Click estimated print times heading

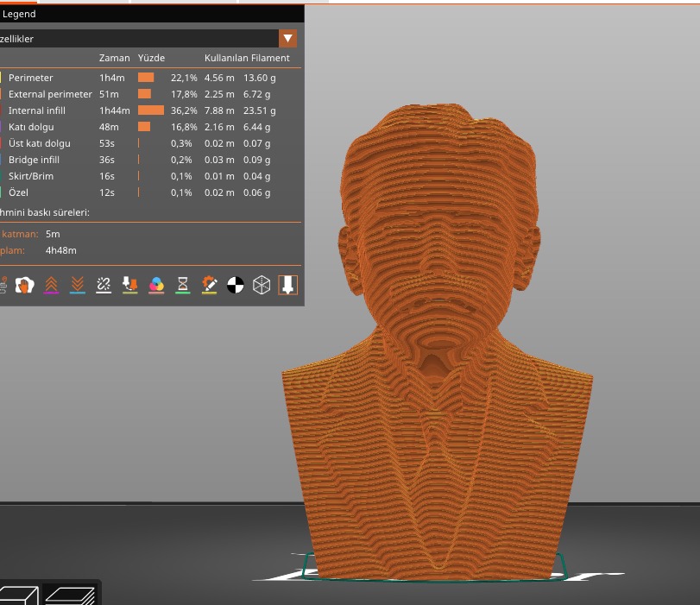pyautogui.click(x=45, y=212)
